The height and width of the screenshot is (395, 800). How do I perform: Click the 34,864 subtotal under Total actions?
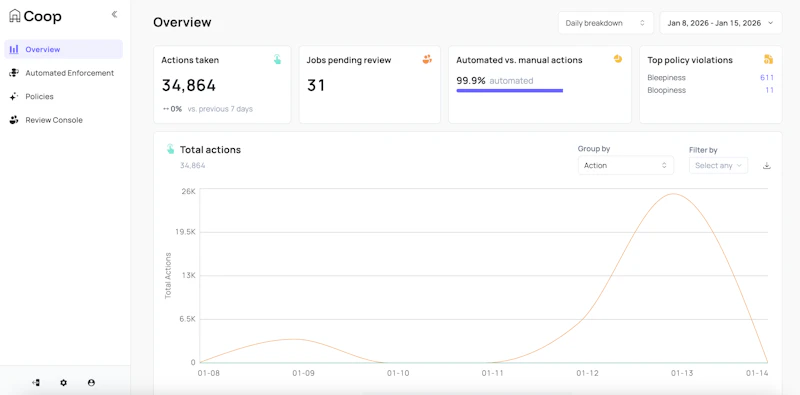pos(193,165)
